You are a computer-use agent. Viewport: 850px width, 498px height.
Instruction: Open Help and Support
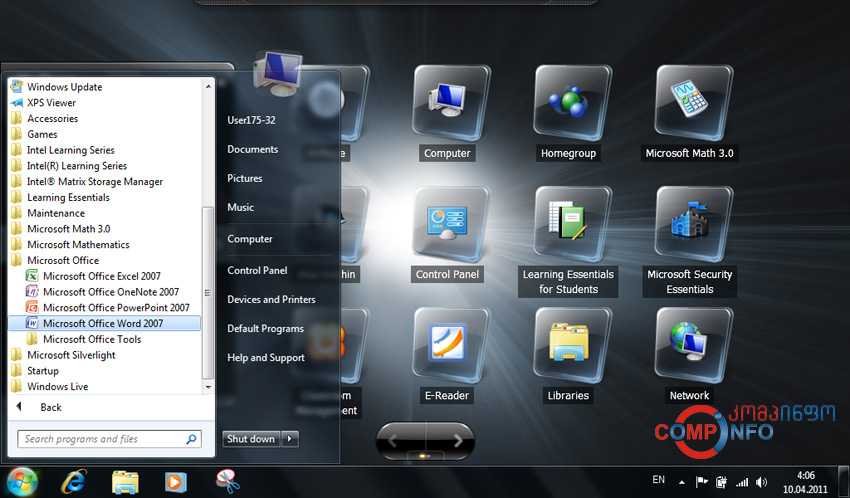pos(266,358)
